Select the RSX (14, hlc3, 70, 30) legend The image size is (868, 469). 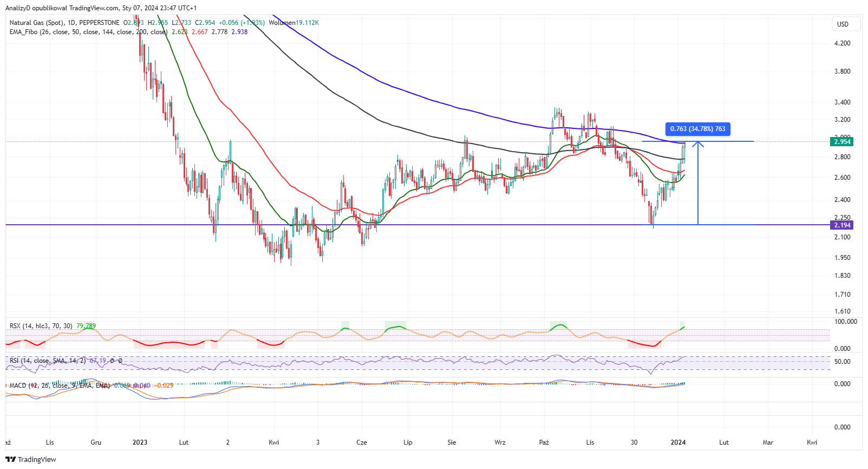pos(41,326)
